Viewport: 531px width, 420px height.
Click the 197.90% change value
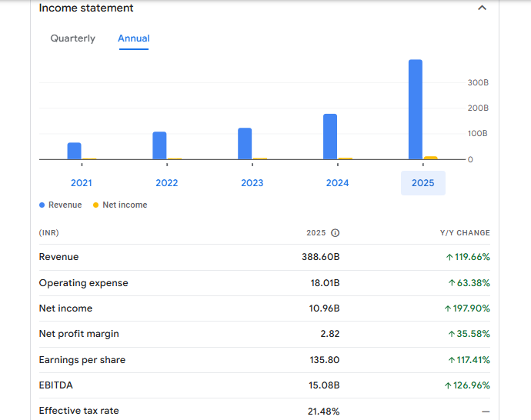pyautogui.click(x=467, y=308)
